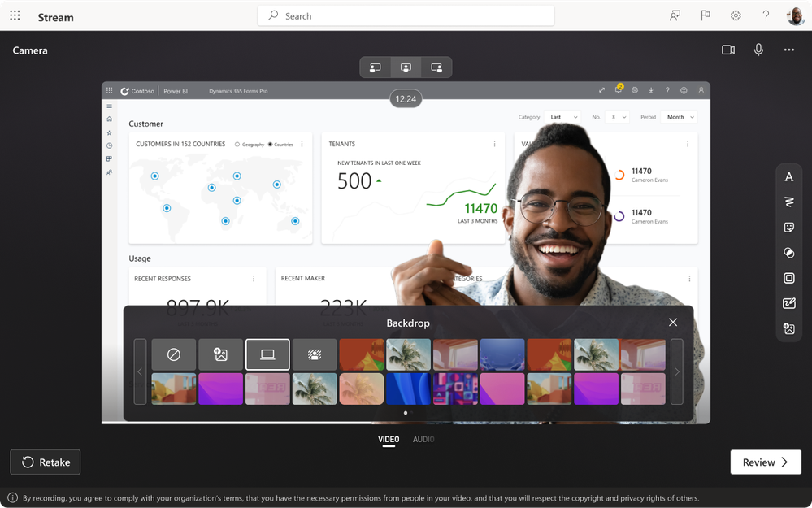Open the Stream home link
The width and height of the screenshot is (812, 508).
55,17
